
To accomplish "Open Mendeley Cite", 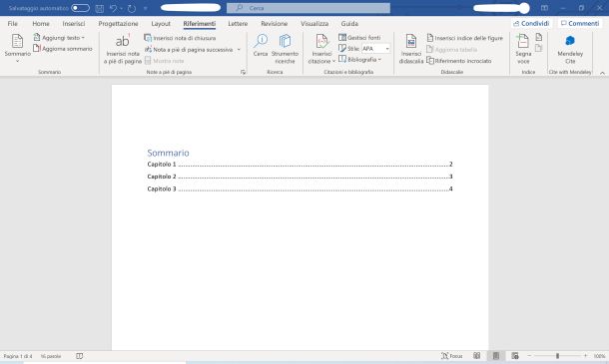I will click(570, 49).
